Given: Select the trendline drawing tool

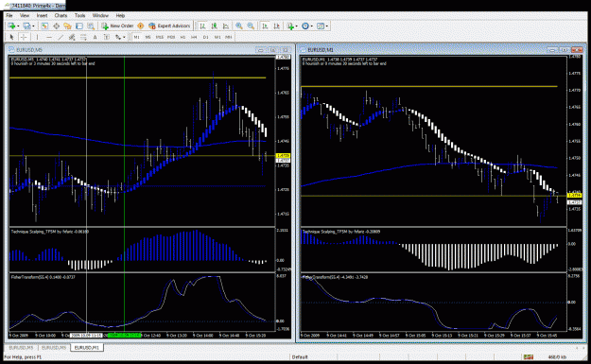Looking at the screenshot, I should click(x=61, y=37).
